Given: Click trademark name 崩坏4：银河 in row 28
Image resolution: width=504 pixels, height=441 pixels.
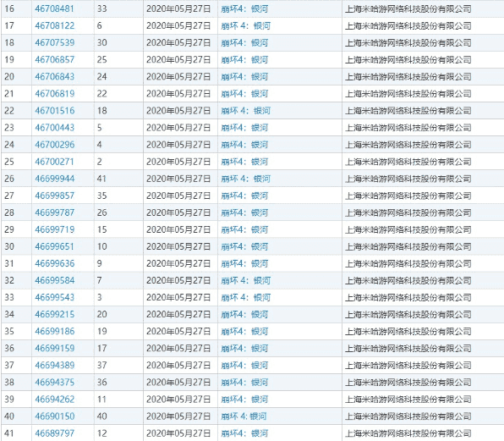Looking at the screenshot, I should click(244, 212).
